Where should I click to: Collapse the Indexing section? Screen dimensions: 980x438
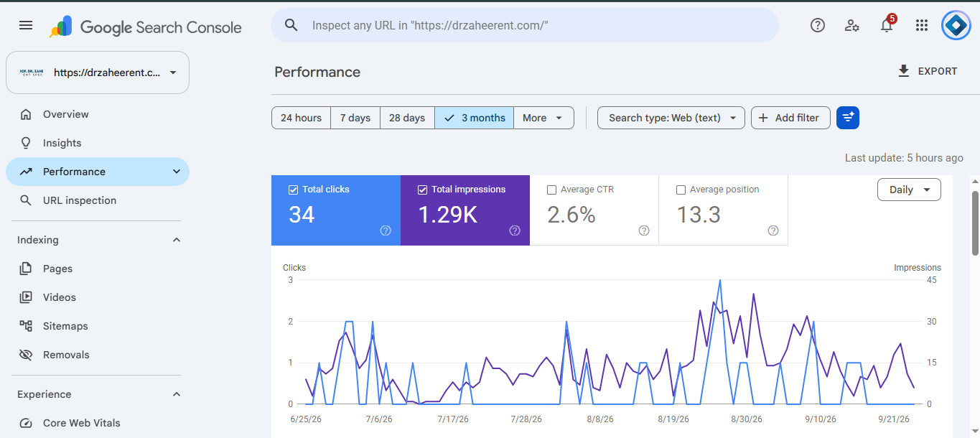pos(177,240)
